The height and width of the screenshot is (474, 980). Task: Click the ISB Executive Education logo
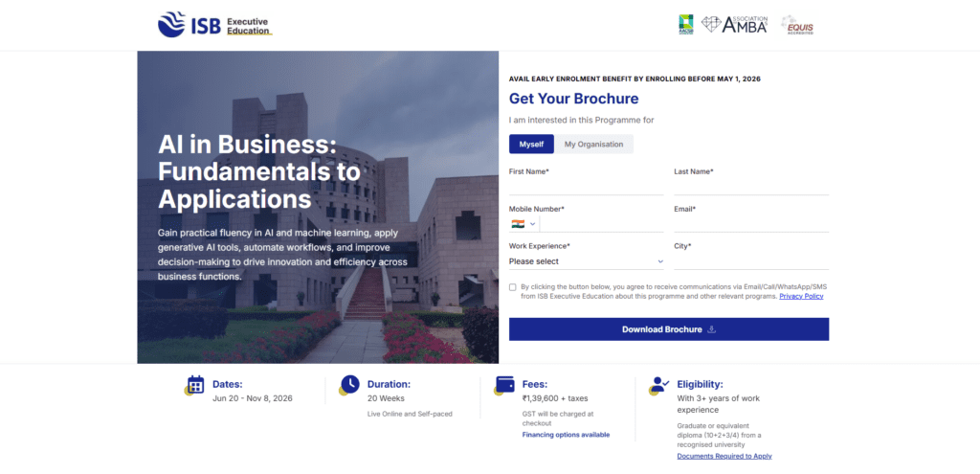[215, 25]
